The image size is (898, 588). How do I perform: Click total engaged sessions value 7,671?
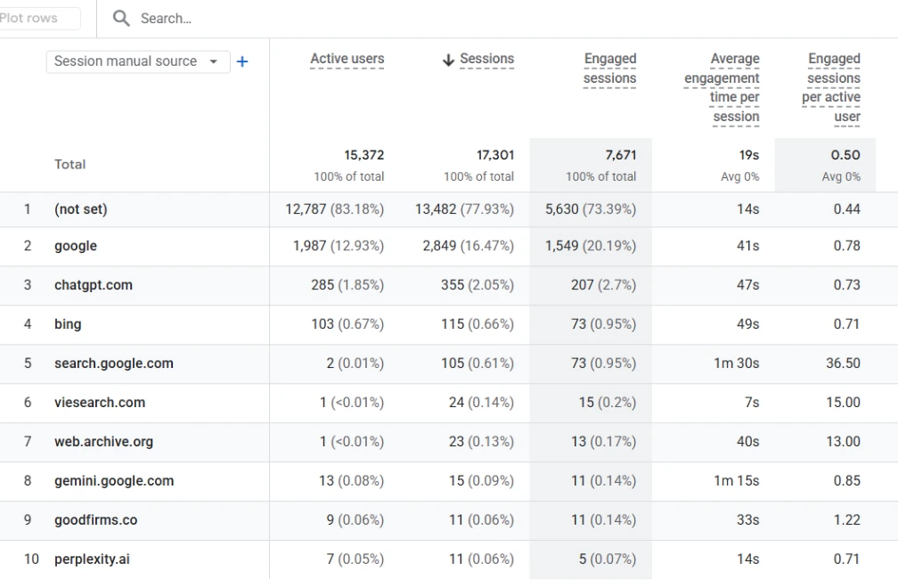[x=621, y=155]
